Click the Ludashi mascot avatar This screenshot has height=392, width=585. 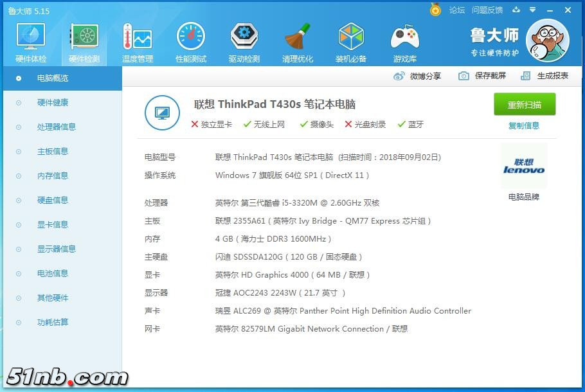(548, 40)
